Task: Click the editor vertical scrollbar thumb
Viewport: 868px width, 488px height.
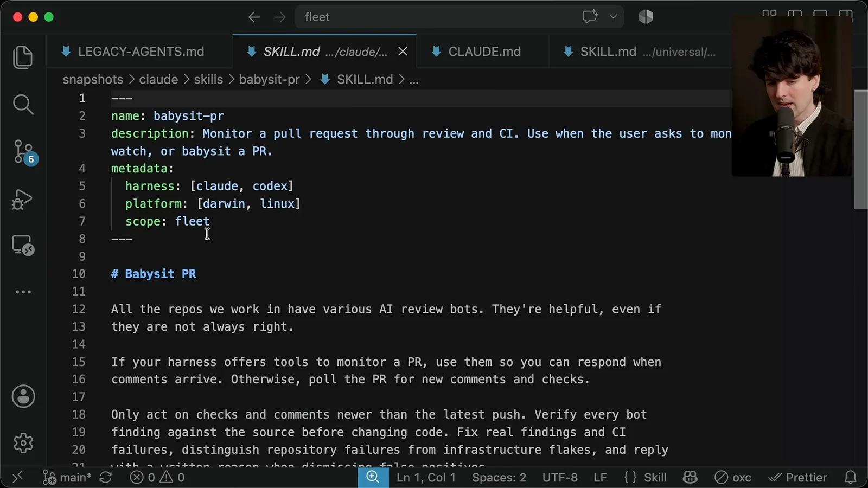Action: click(x=860, y=149)
